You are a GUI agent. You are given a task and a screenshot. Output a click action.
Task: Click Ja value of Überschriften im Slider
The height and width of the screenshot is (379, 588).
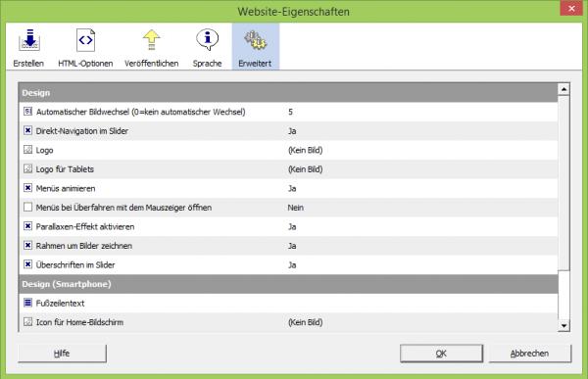click(292, 264)
